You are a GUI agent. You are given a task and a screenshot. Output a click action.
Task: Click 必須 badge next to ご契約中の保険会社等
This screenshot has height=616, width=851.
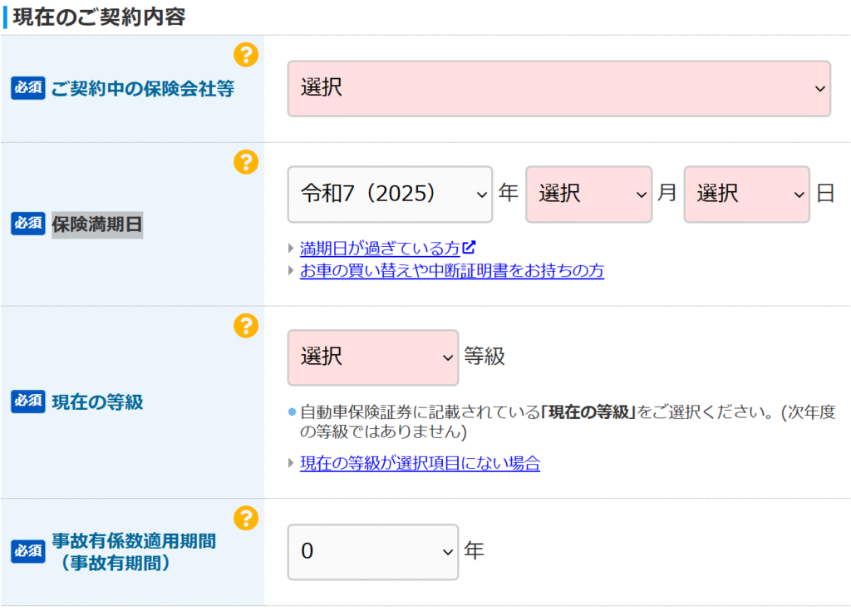[27, 88]
